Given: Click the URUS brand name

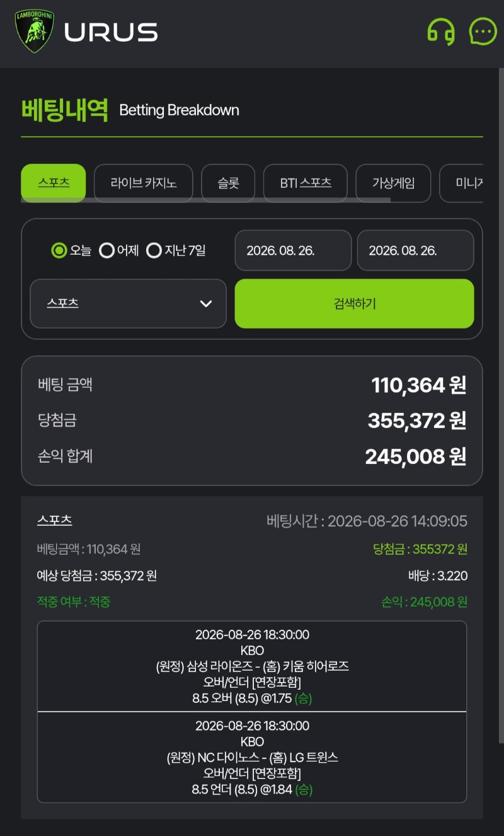Looking at the screenshot, I should point(111,32).
